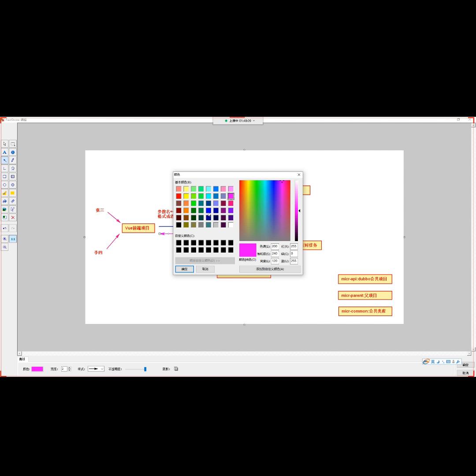Image resolution: width=476 pixels, height=476 pixels.
Task: Click the width value input field
Action: coord(64,369)
